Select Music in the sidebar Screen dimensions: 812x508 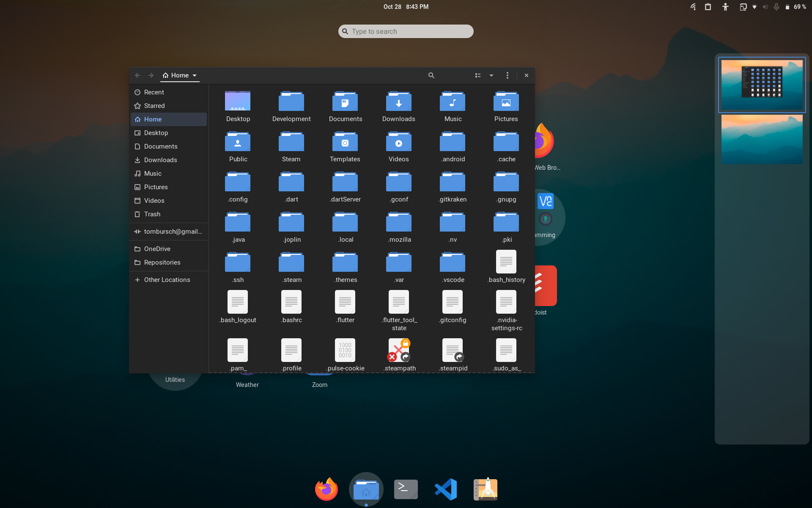[x=169, y=174]
